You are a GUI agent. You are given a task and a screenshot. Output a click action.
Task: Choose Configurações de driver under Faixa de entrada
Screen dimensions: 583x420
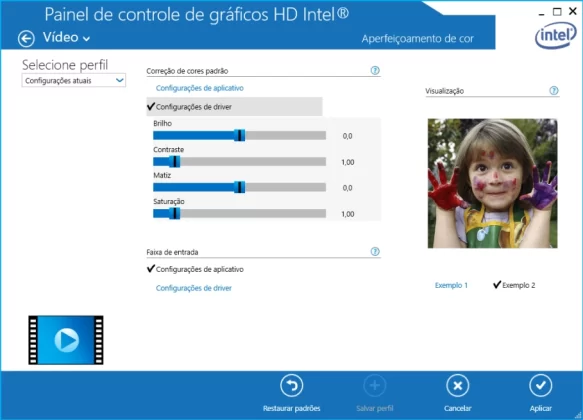click(x=194, y=288)
